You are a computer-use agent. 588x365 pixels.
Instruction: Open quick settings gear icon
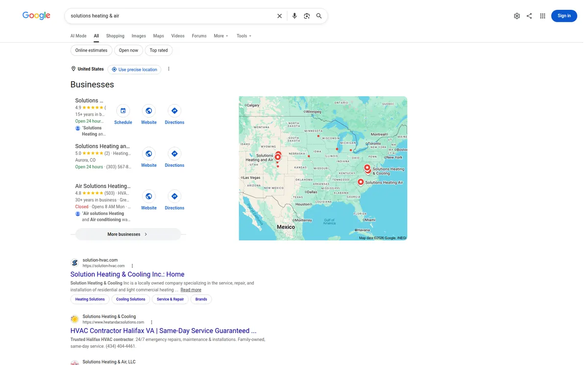pos(517,16)
